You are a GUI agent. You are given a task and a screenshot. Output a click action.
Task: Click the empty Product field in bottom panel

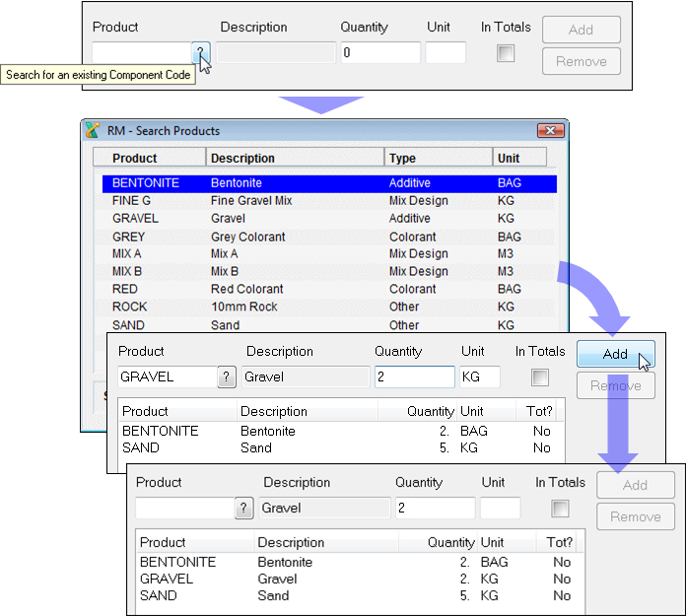pos(185,508)
